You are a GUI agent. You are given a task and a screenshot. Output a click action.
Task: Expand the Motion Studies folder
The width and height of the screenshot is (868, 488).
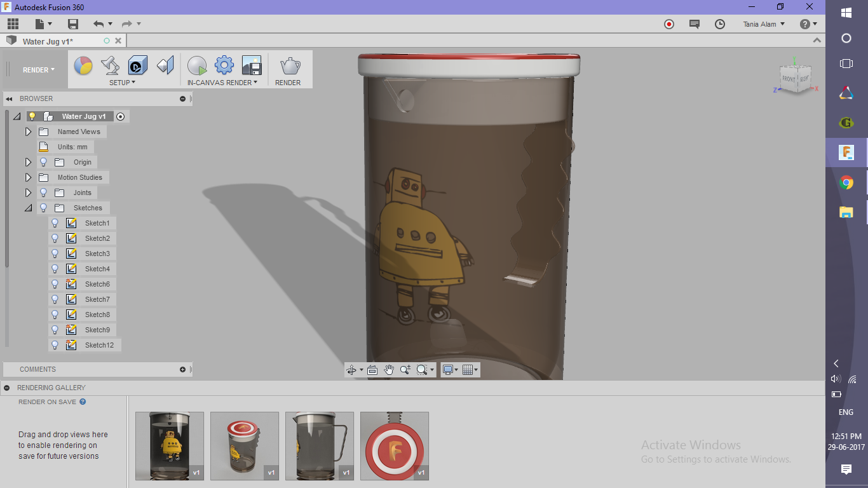coord(28,177)
